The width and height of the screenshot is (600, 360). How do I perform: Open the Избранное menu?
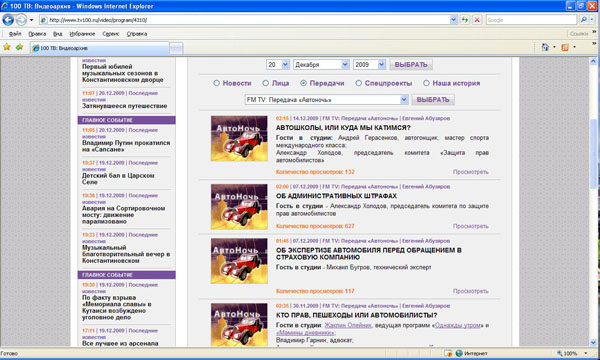[x=82, y=34]
